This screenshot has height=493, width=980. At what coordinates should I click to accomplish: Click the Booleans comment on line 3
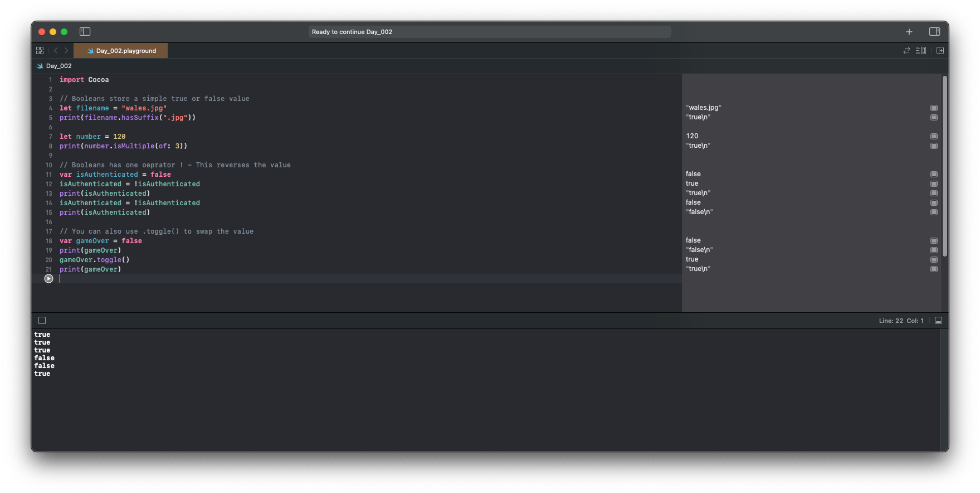(x=154, y=99)
